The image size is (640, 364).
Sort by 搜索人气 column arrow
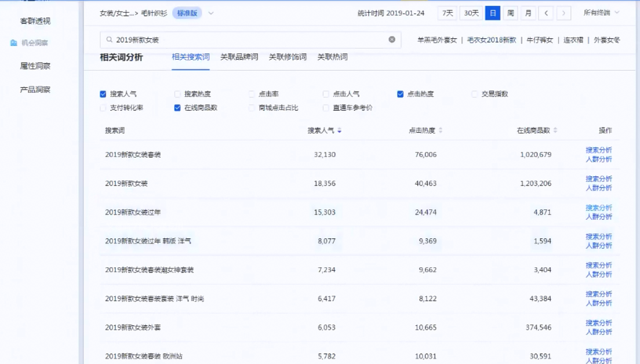click(x=339, y=131)
